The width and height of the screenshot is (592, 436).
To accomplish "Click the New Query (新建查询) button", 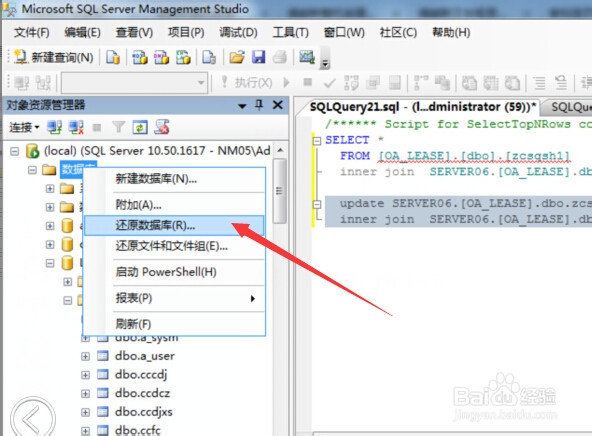I will tap(54, 57).
